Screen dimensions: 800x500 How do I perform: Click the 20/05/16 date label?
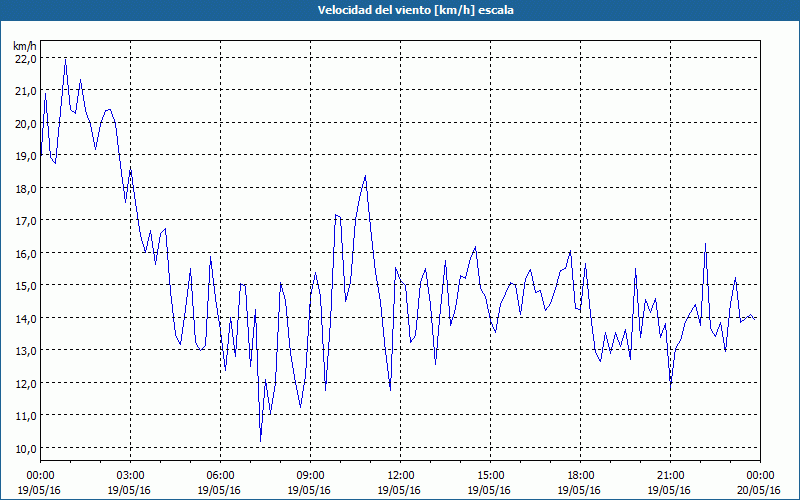760,490
